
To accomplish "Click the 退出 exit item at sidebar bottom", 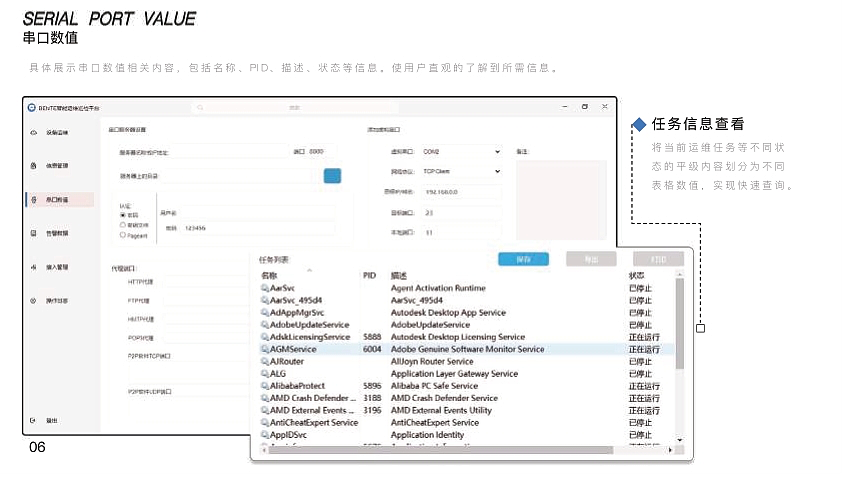I will pyautogui.click(x=52, y=420).
